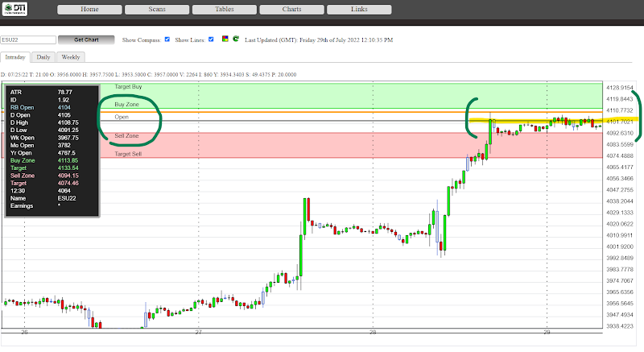Viewport: 644px width, 352px height.
Task: Select the Links menu
Action: tap(359, 10)
